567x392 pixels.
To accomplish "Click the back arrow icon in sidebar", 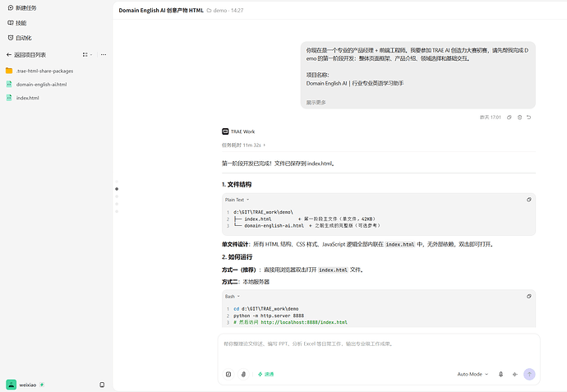I will 9,54.
